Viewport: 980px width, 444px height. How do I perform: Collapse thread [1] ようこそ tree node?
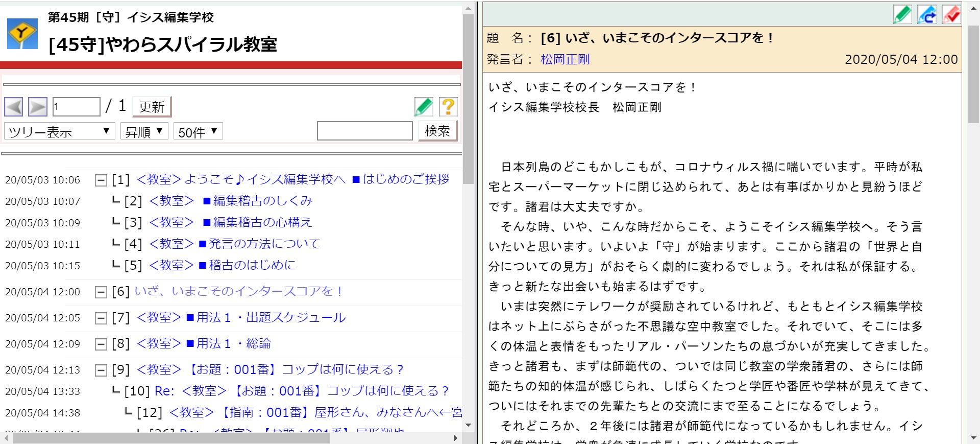tap(101, 180)
